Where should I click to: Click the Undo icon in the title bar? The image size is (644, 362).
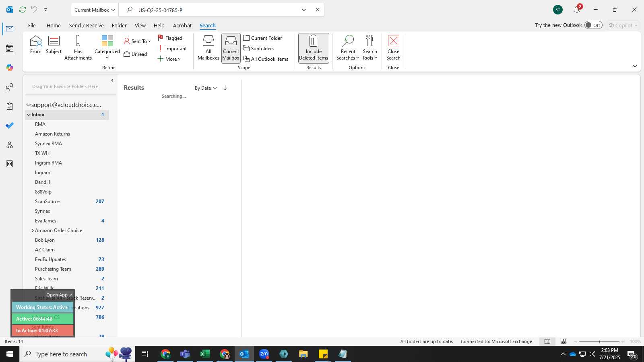[34, 10]
